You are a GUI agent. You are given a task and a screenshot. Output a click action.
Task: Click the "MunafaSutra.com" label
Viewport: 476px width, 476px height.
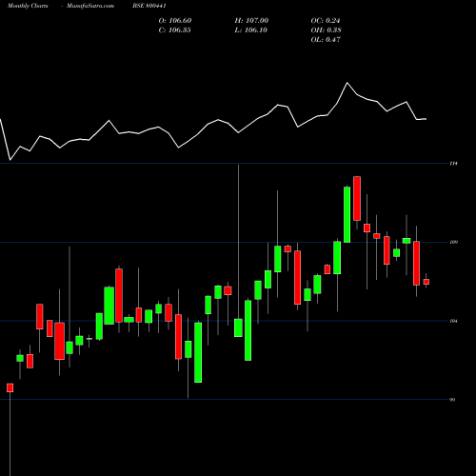[90, 6]
